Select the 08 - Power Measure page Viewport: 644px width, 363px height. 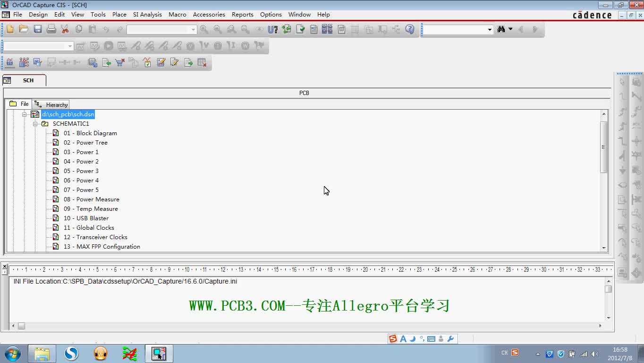(92, 199)
